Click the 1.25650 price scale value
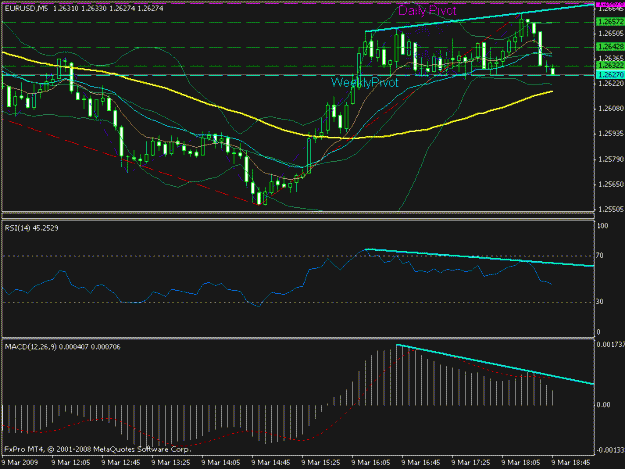Image resolution: width=625 pixels, height=469 pixels. [x=611, y=184]
